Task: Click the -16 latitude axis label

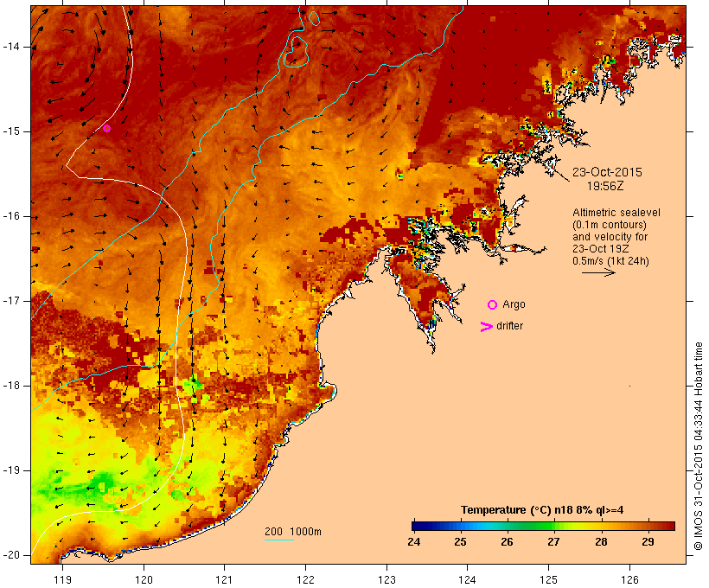Action: [11, 216]
